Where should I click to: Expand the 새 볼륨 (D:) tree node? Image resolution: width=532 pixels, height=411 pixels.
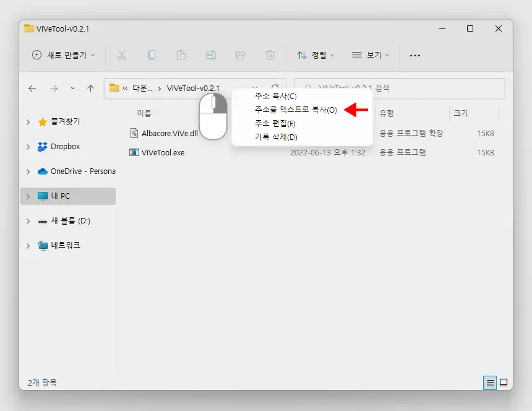point(28,221)
